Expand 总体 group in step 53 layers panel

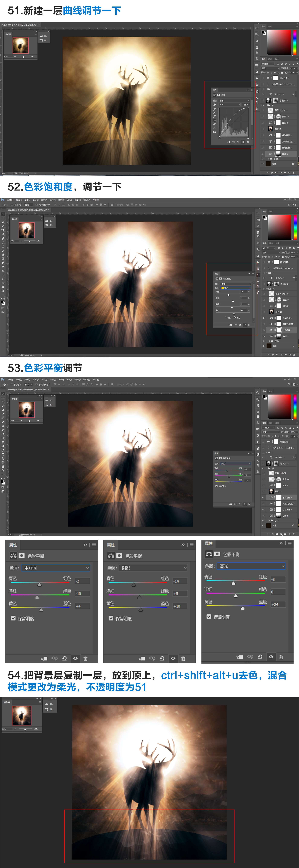(269, 521)
